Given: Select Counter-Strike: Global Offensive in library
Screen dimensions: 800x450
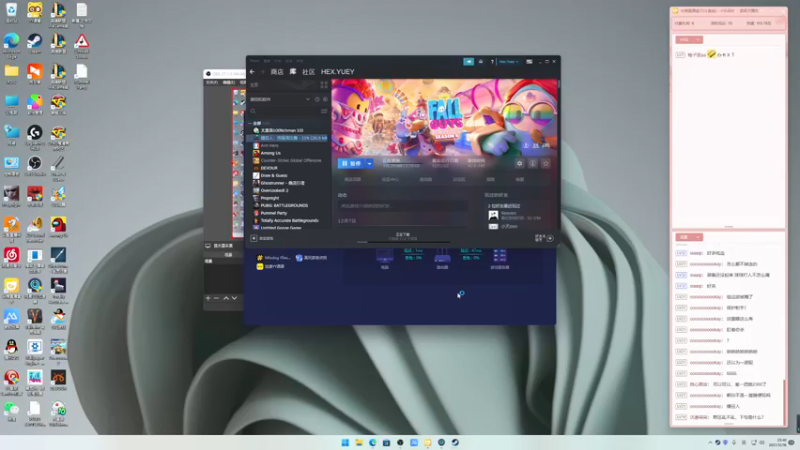Looking at the screenshot, I should 291,160.
